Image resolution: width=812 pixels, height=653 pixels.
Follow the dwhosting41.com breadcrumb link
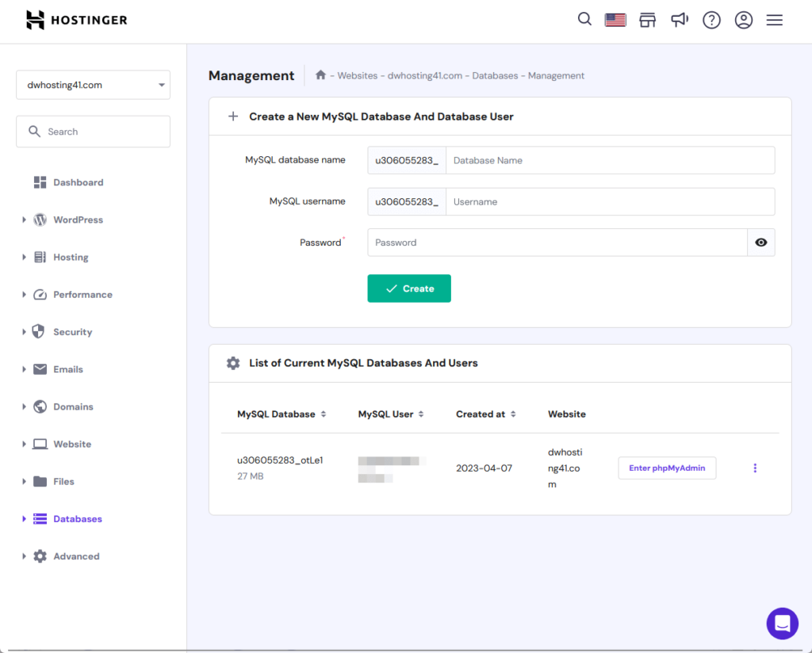click(425, 75)
